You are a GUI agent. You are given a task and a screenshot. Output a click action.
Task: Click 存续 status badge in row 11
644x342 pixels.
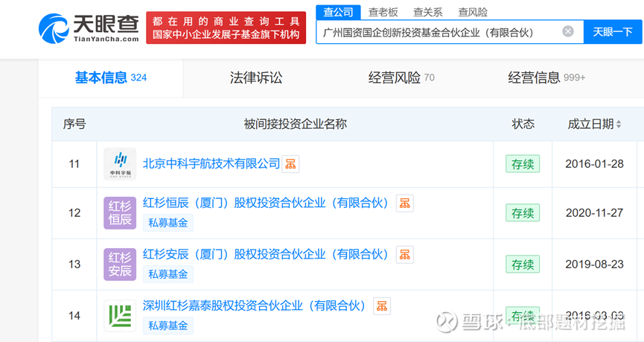click(x=523, y=164)
